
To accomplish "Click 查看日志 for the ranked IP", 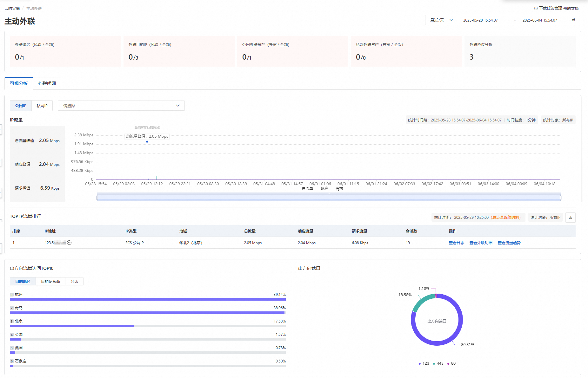I will coord(457,243).
